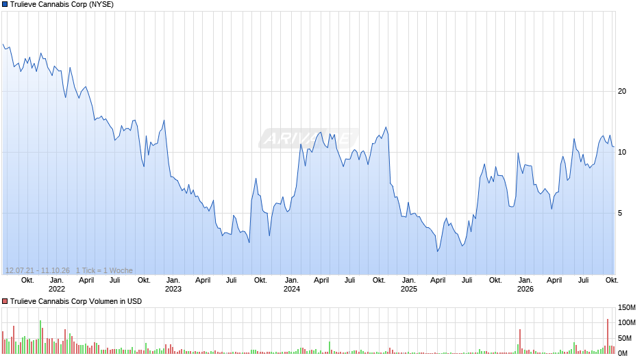
Task: Click the tallest red volume bar near Okt. 2026
Action: point(608,336)
